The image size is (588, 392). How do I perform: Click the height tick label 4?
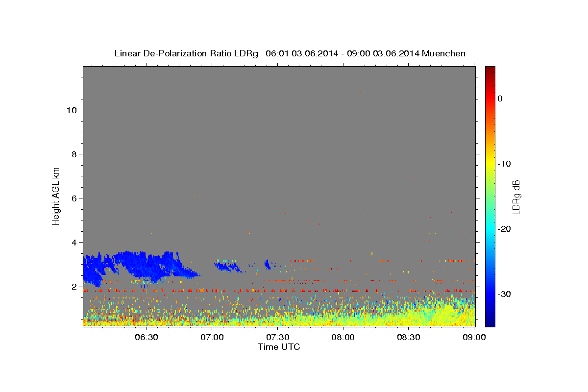pos(74,242)
